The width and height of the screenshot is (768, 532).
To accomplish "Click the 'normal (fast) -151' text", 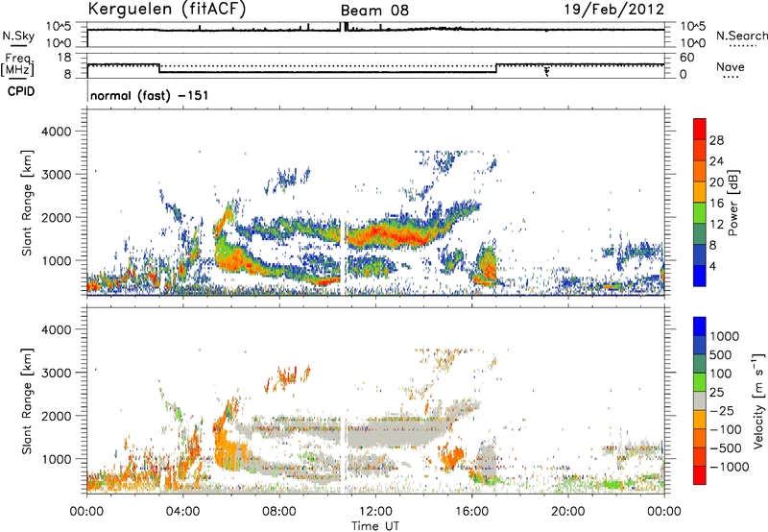I will tap(150, 95).
